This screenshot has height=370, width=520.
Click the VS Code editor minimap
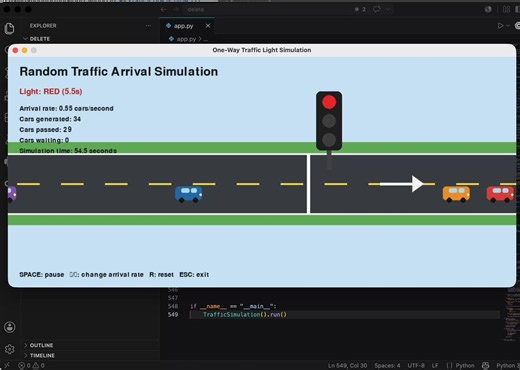(x=511, y=313)
